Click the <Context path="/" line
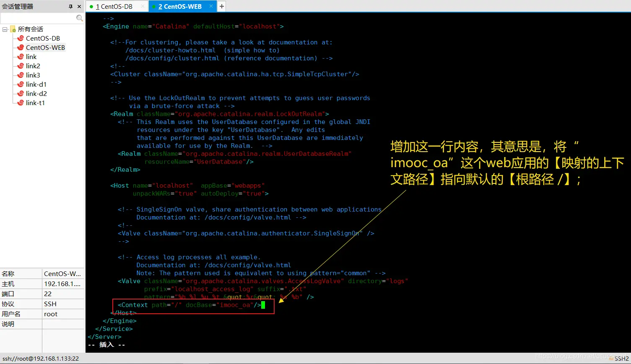Screen dimensions: 631x364 [190, 305]
